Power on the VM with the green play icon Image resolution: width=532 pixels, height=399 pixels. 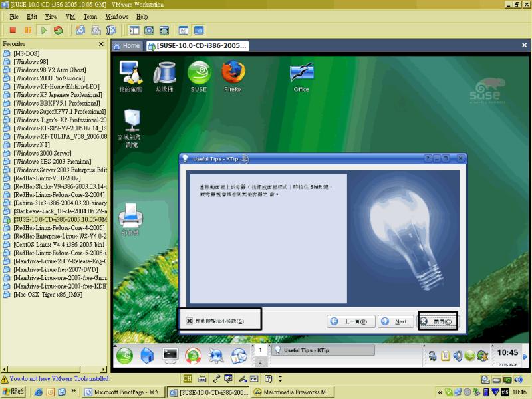43,30
